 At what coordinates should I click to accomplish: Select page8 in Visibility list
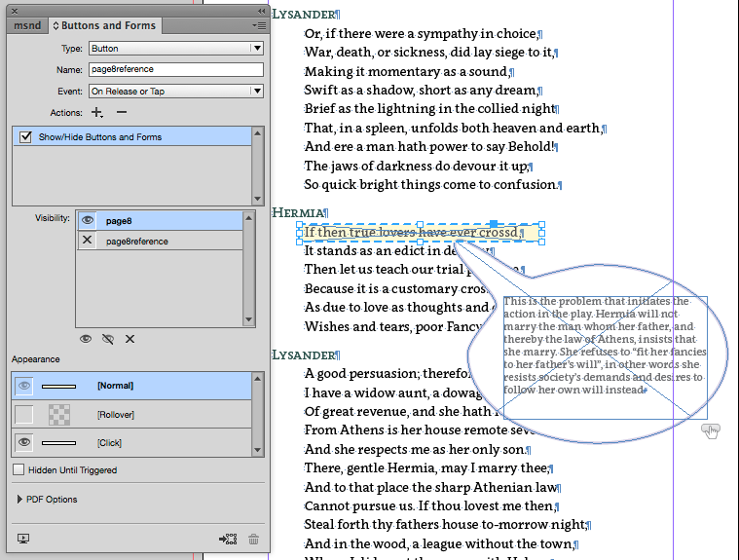[x=160, y=221]
